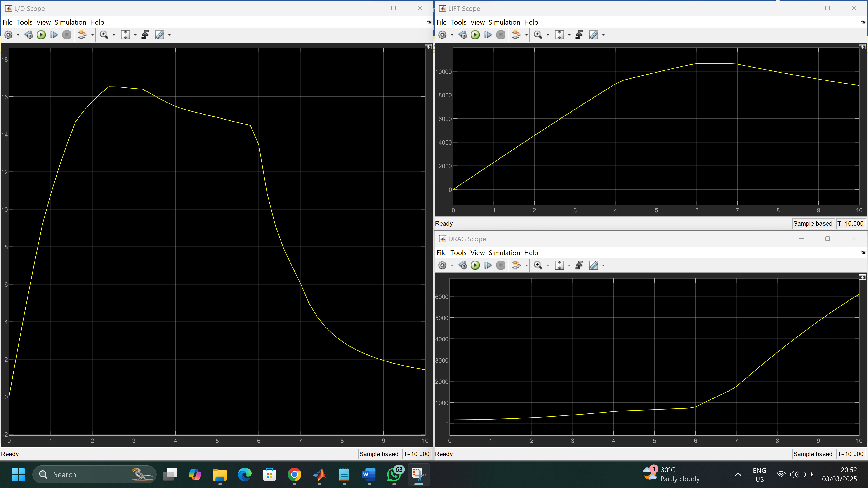The image size is (868, 488).
Task: Expand Zoom dropdown arrow in L/D Scope
Action: tap(114, 35)
